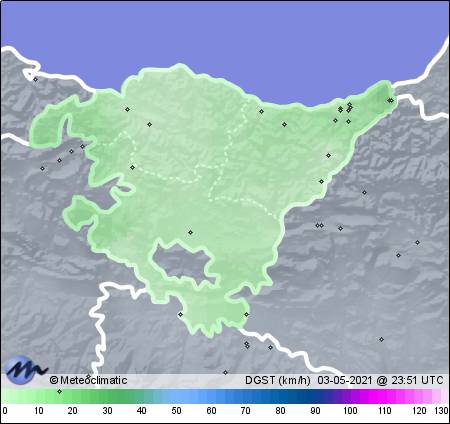
Task: Select the paired station markers at the northeast coastal tip
Action: 390,100
